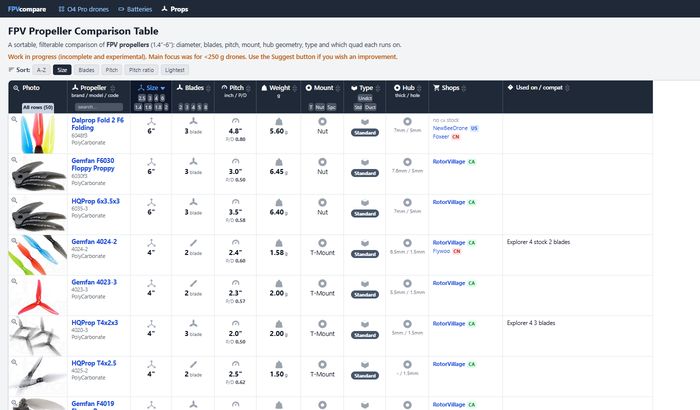700x410 pixels.
Task: Toggle the Size column sort arrow
Action: click(x=162, y=88)
